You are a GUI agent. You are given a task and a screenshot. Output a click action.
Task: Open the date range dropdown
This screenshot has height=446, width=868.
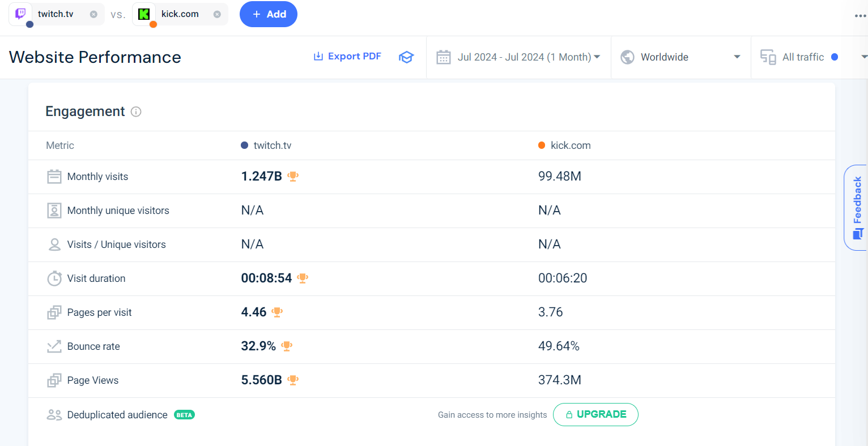[x=518, y=57]
